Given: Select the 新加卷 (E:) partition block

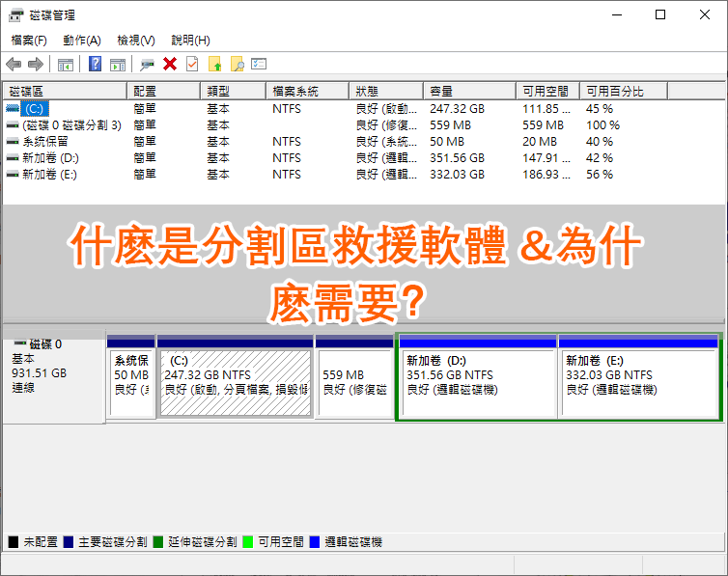Looking at the screenshot, I should [x=638, y=377].
